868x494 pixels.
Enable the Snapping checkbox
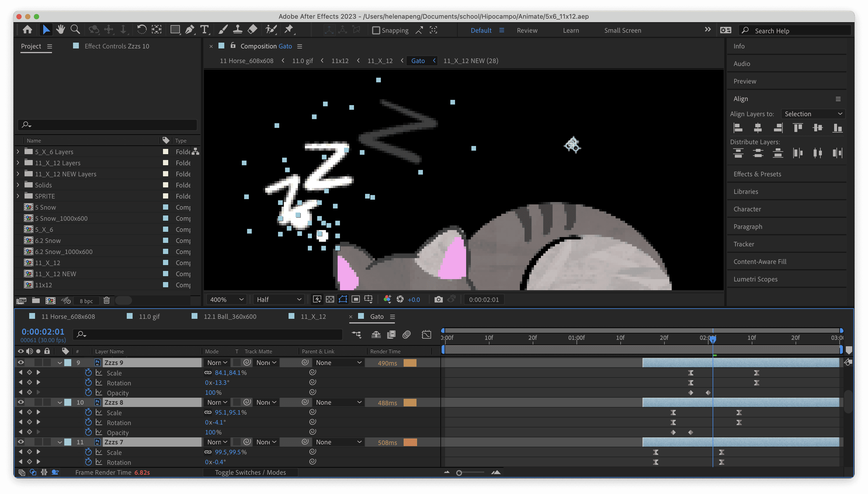pos(376,30)
